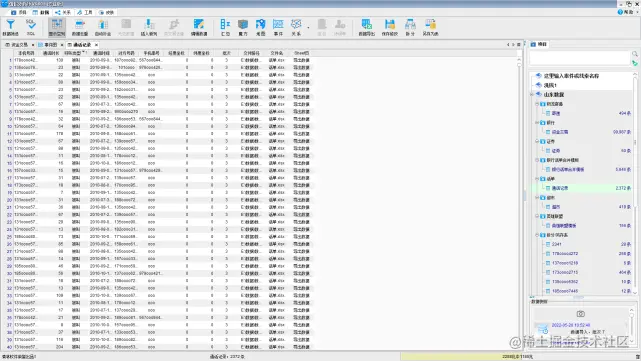
Task: Click the project search input field
Action: pyautogui.click(x=580, y=58)
